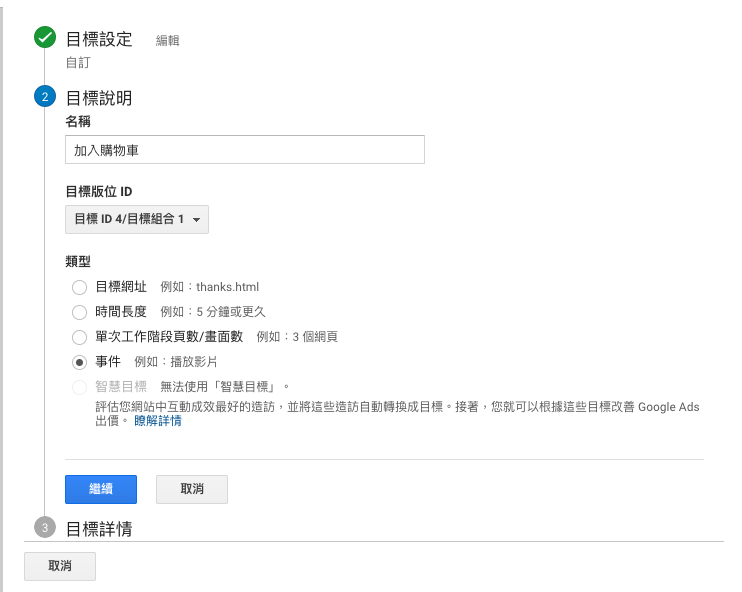Screen dimensions: 742x592
Task: Click the 目標說明 step heading
Action: (99, 98)
